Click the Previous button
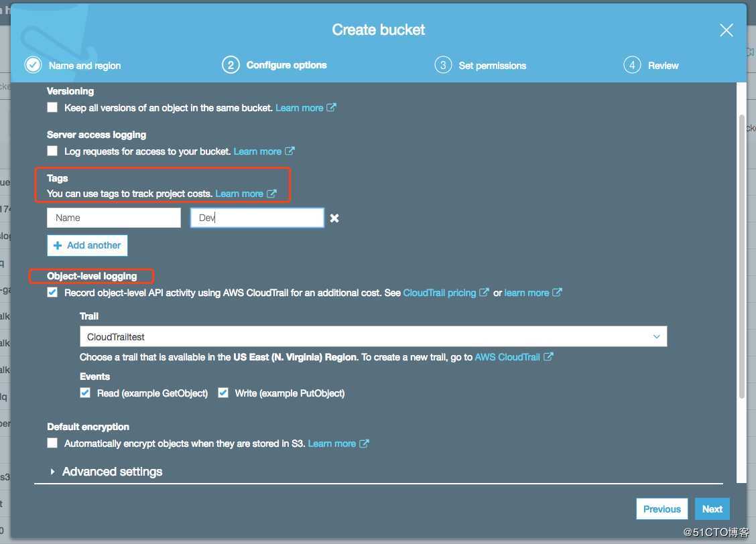Screen dimensions: 756x544 pos(662,508)
